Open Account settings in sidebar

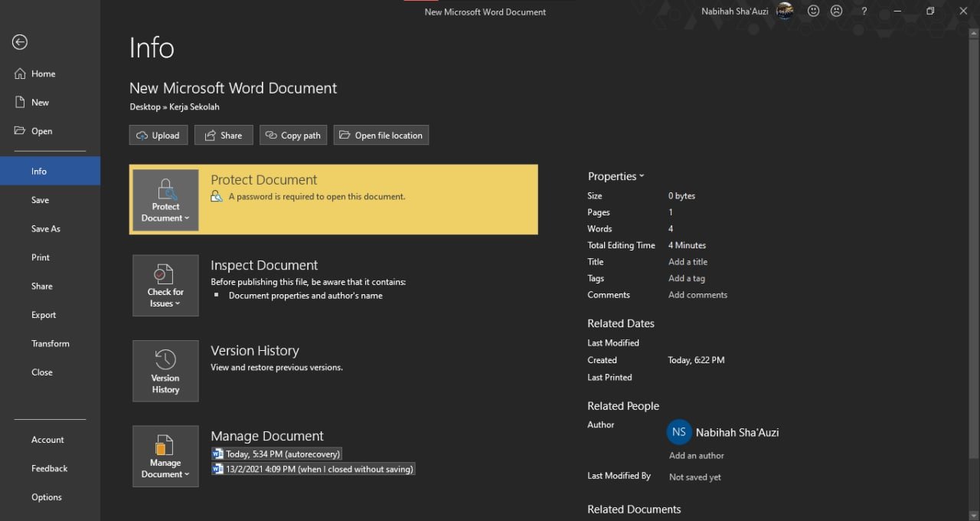[x=50, y=440]
